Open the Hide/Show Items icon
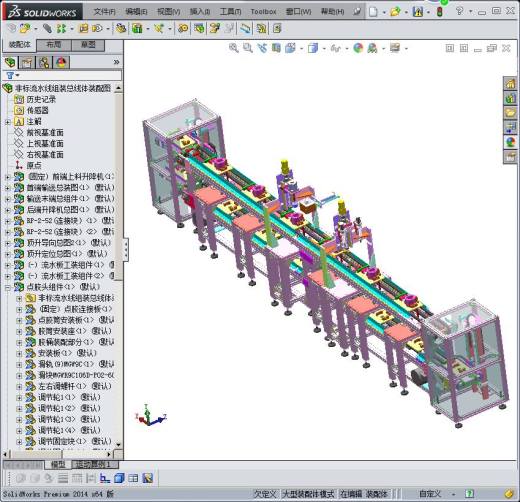520x502 pixels. [x=335, y=48]
